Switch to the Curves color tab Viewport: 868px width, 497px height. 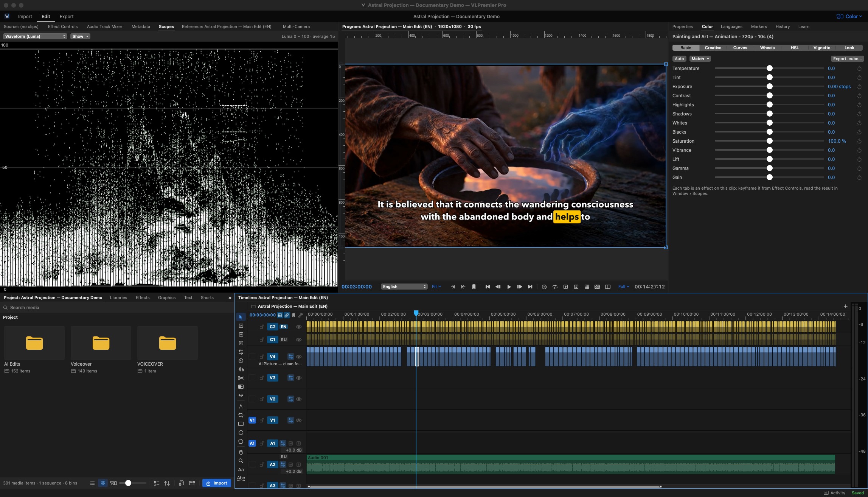(x=740, y=48)
